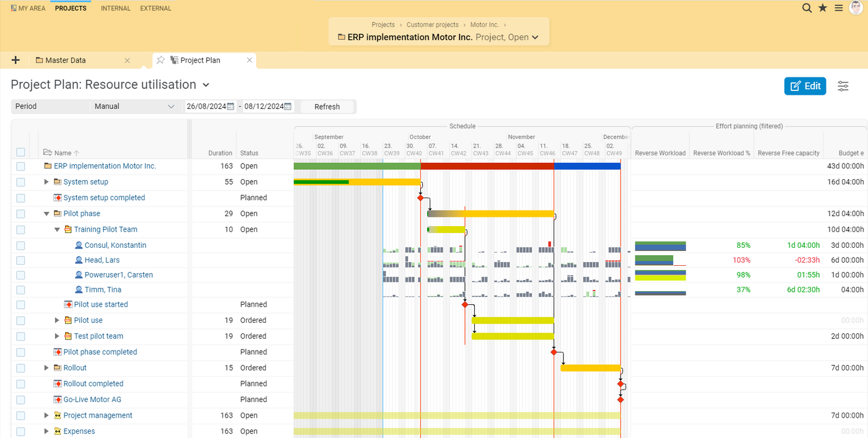Viewport: 868px width, 438px height.
Task: Close the Master Data tab
Action: [x=127, y=60]
